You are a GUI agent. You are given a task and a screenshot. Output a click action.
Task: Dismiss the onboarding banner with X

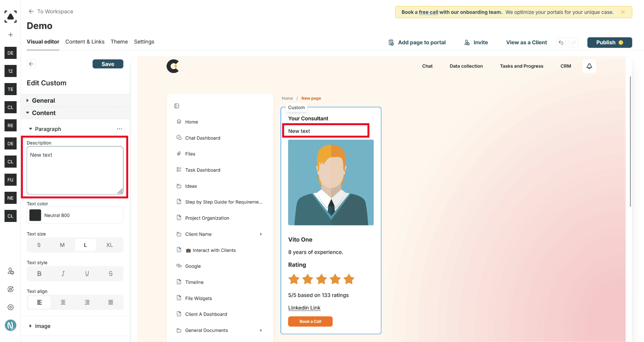click(623, 12)
